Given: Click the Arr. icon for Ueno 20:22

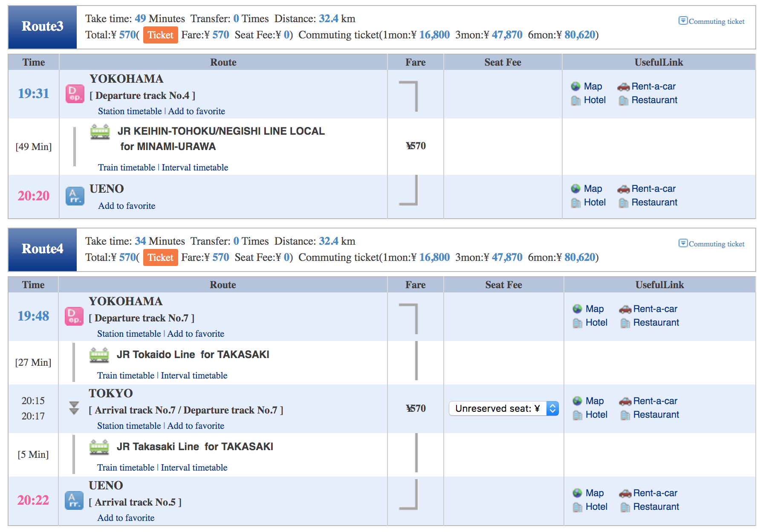Looking at the screenshot, I should click(x=74, y=500).
